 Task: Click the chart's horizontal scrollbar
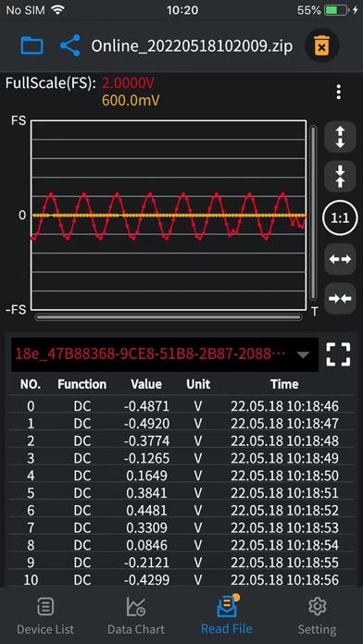169,317
